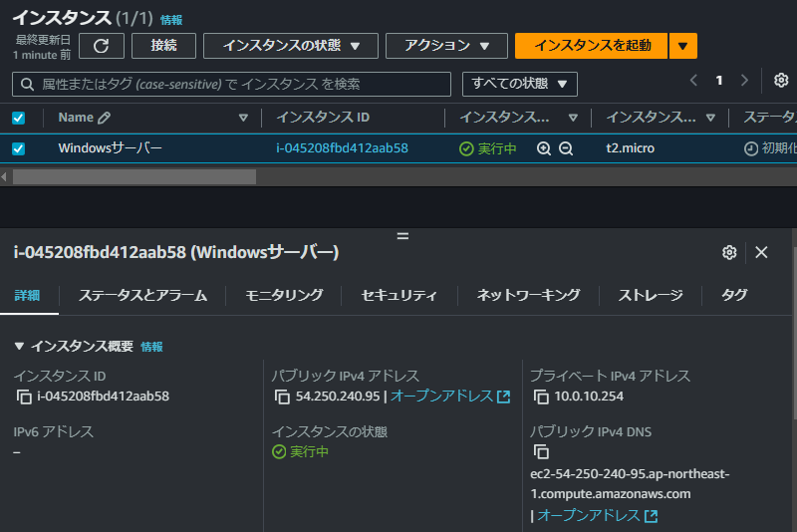This screenshot has height=532, width=797.
Task: Sort by the Name column arrow
Action: click(x=243, y=118)
